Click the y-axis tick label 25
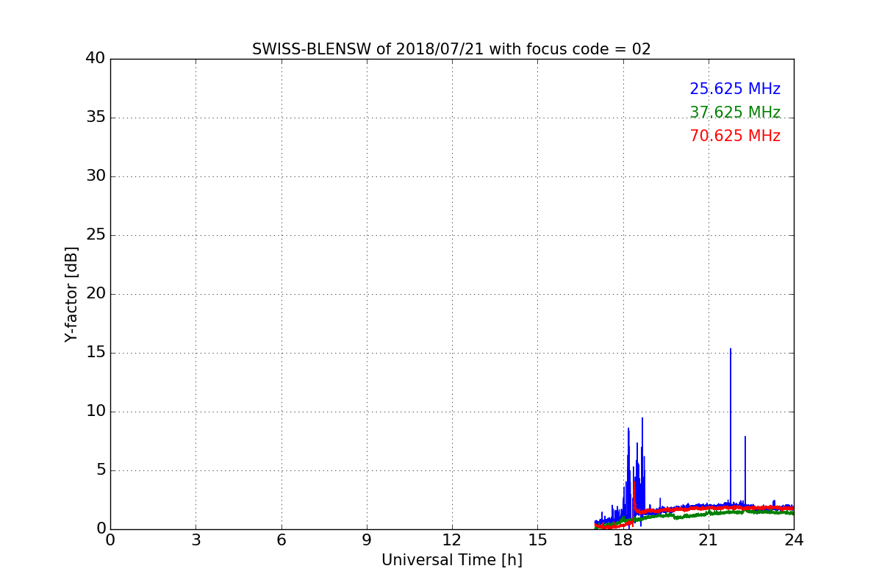Screen dimensions: 882x588 point(96,235)
